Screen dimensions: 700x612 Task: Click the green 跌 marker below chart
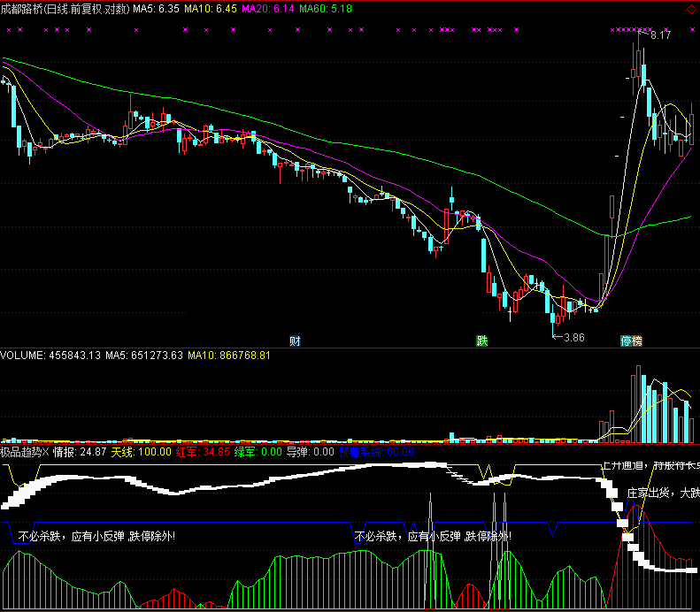(482, 340)
